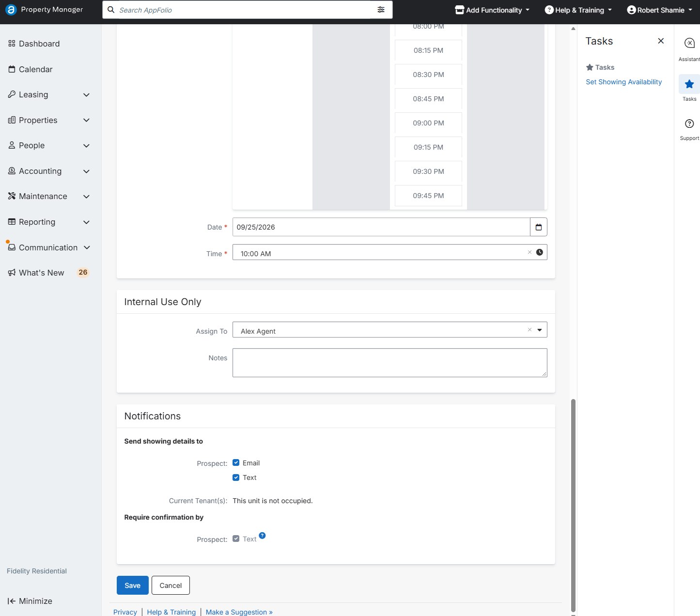Click the clock icon in Time field
Viewport: 700px width, 616px height.
click(x=540, y=252)
